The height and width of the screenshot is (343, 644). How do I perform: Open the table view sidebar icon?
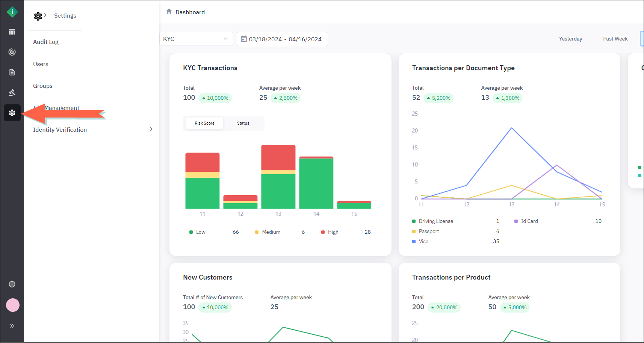12,32
